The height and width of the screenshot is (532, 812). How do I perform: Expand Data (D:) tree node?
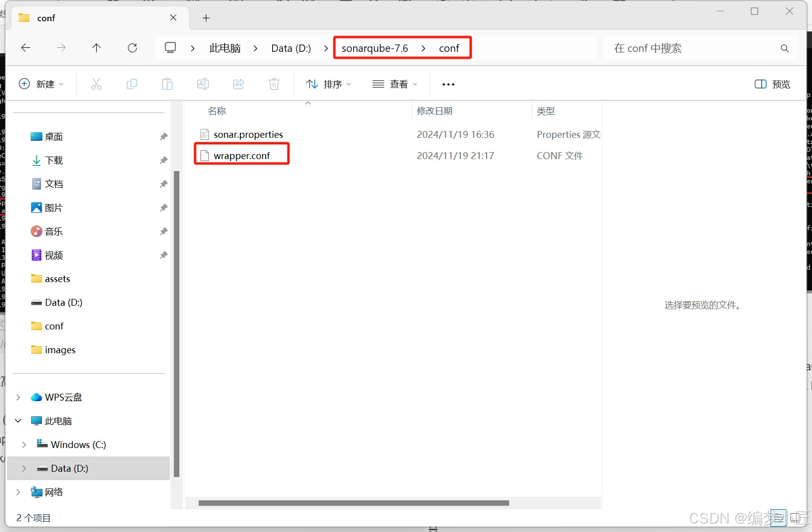point(24,468)
